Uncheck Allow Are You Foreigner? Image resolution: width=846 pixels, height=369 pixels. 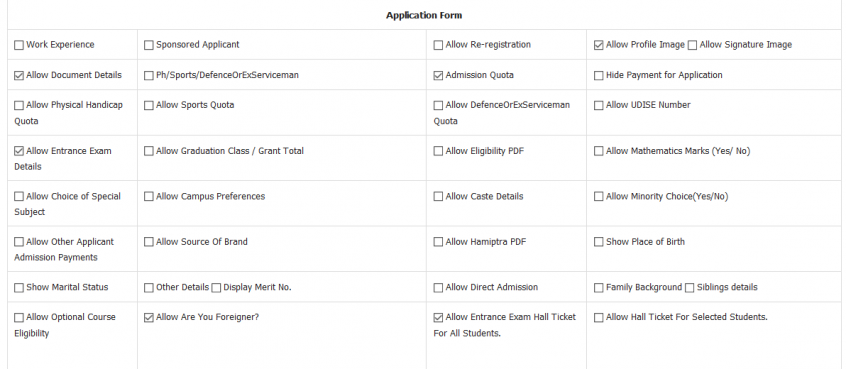pyautogui.click(x=148, y=318)
